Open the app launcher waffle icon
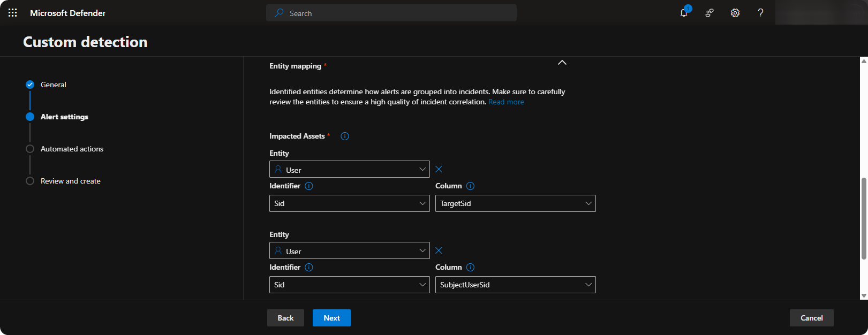The height and width of the screenshot is (335, 868). tap(13, 13)
